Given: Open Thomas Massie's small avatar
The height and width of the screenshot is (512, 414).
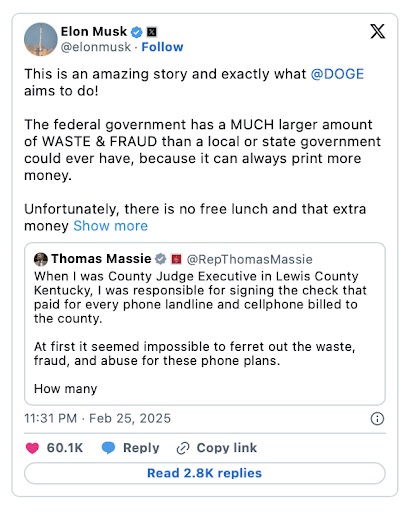Looking at the screenshot, I should (x=41, y=259).
